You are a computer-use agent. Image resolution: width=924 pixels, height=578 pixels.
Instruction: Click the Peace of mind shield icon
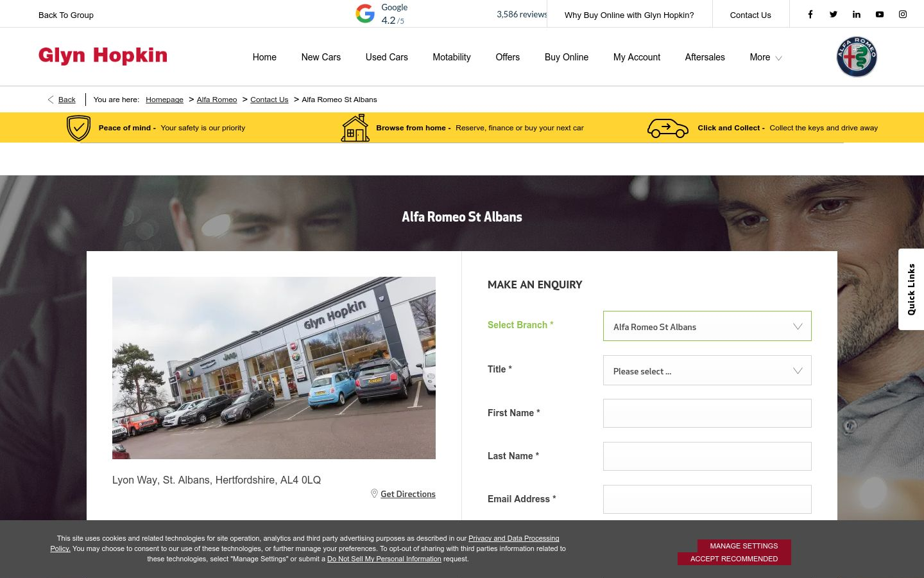[x=78, y=128]
